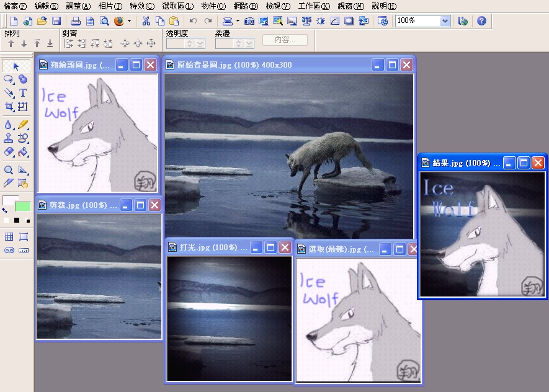
Task: Click the Save floppy disk icon
Action: pos(56,20)
